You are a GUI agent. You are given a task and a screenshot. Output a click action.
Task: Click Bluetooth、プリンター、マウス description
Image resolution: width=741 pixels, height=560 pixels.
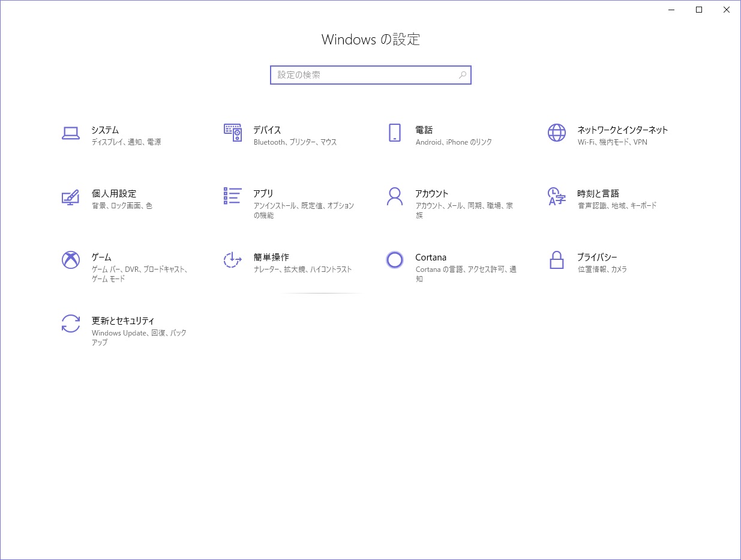point(295,142)
